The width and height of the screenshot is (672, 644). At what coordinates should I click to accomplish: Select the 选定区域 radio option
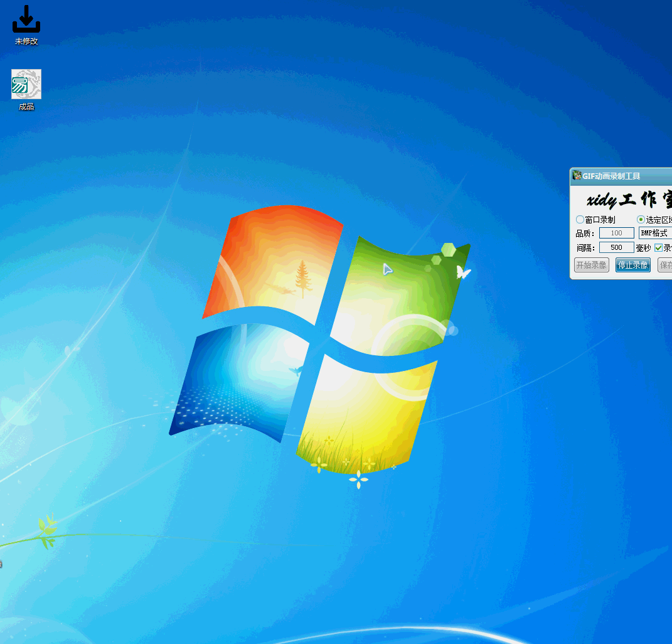(641, 220)
